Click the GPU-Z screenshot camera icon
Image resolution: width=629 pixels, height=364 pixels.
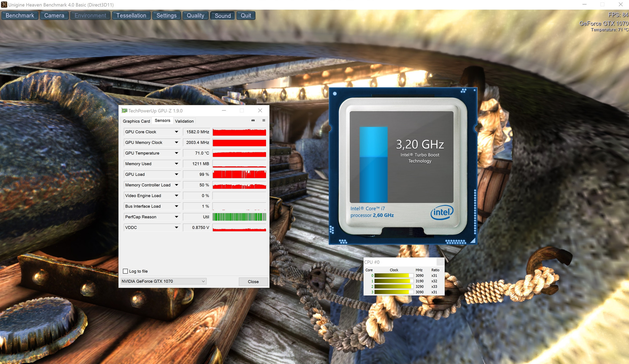[253, 121]
